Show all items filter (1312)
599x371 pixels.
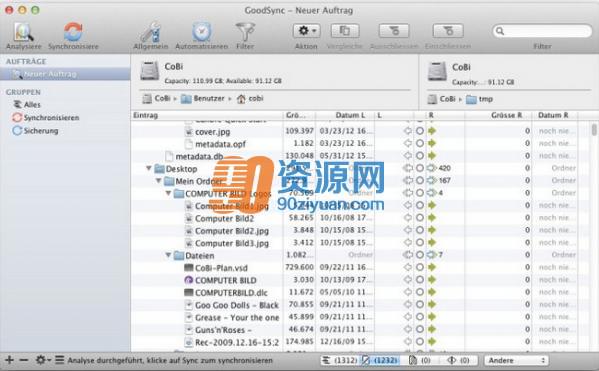340,360
